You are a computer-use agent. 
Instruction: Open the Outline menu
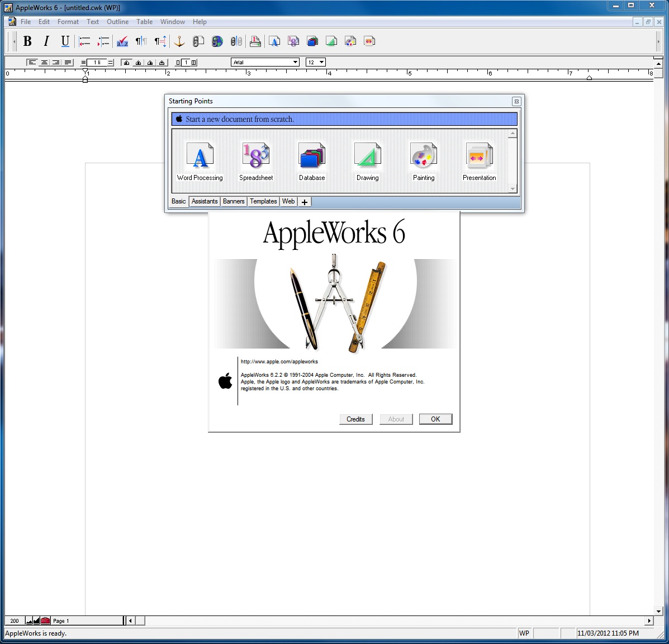(x=117, y=22)
